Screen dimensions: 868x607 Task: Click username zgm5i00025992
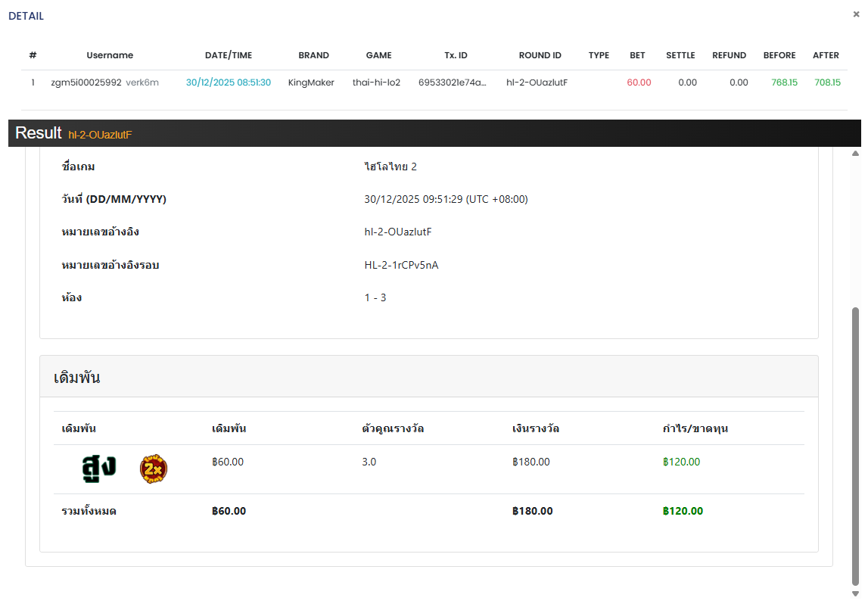click(86, 82)
